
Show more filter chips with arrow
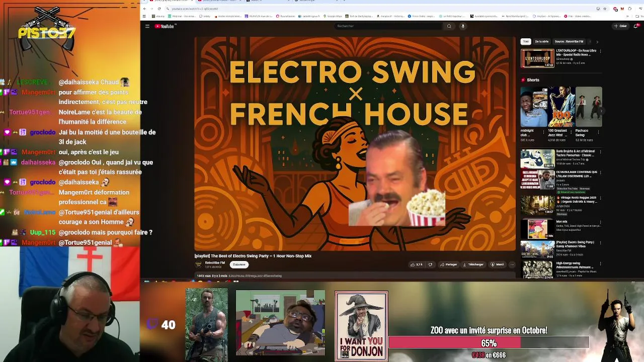pos(597,42)
